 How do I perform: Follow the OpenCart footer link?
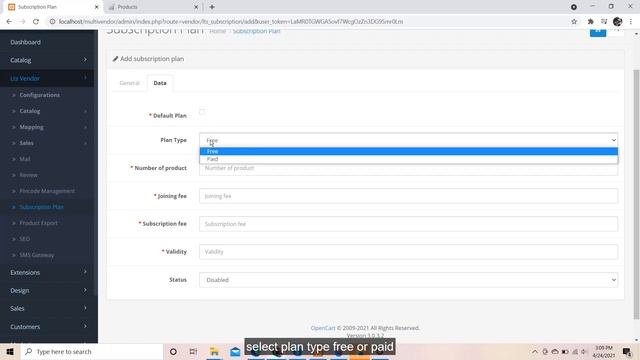coord(323,328)
